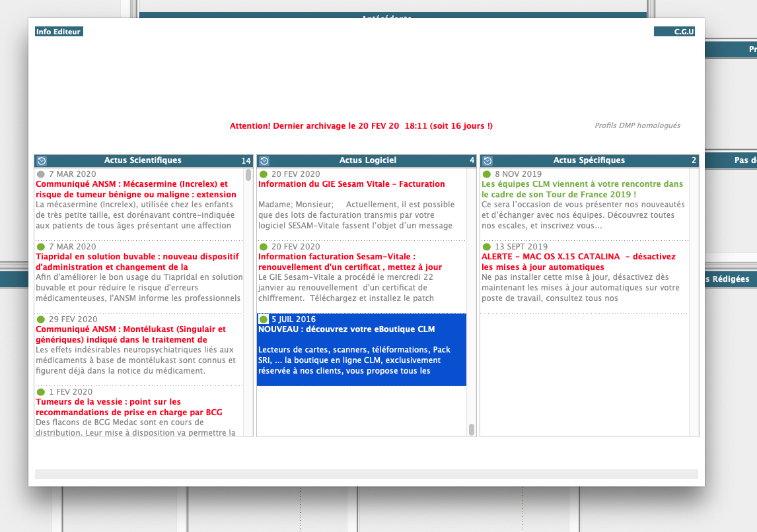Click the Dernier archivage warning message
The width and height of the screenshot is (757, 532).
[361, 126]
